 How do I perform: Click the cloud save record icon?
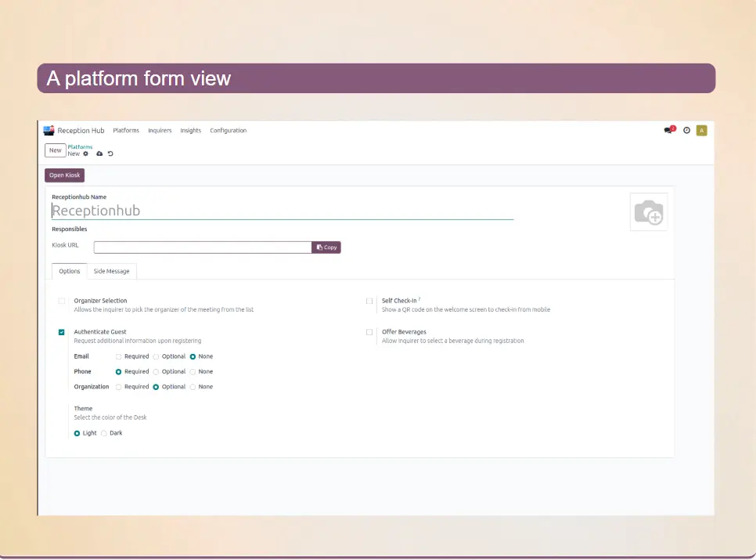[99, 154]
